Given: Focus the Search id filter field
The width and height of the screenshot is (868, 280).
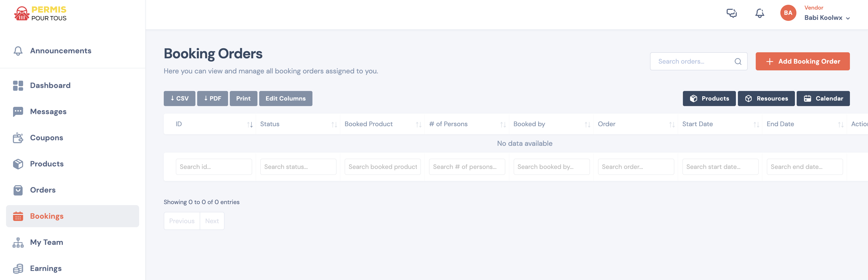Looking at the screenshot, I should (214, 167).
